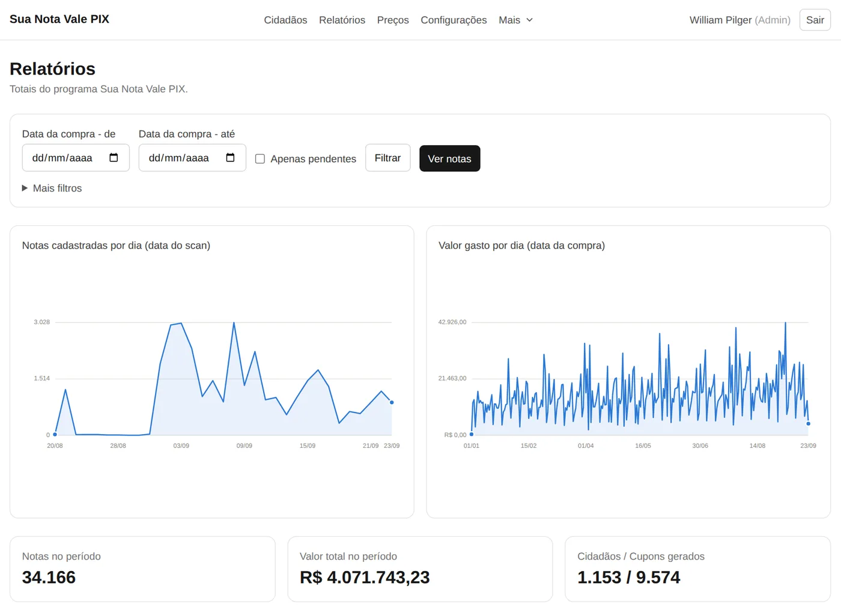
Task: Click the Filtrar button
Action: pos(387,158)
